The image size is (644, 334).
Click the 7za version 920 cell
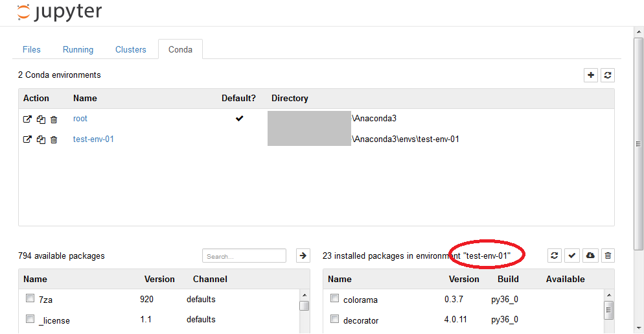[x=146, y=300]
